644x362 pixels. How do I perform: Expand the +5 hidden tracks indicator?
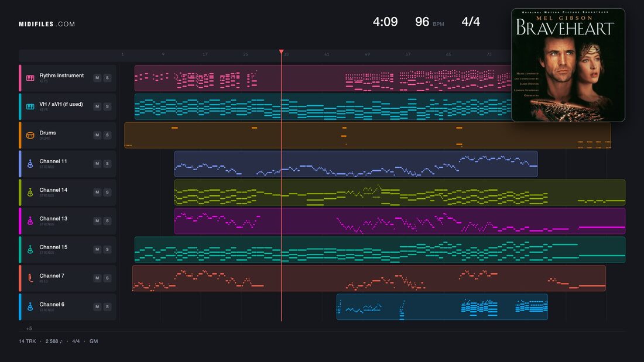(29, 328)
